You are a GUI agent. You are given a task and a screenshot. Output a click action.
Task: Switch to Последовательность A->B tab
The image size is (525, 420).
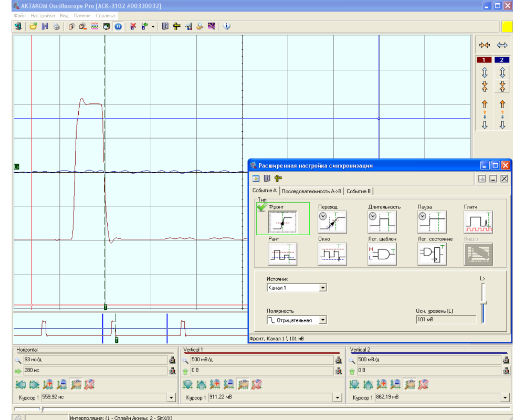click(311, 191)
